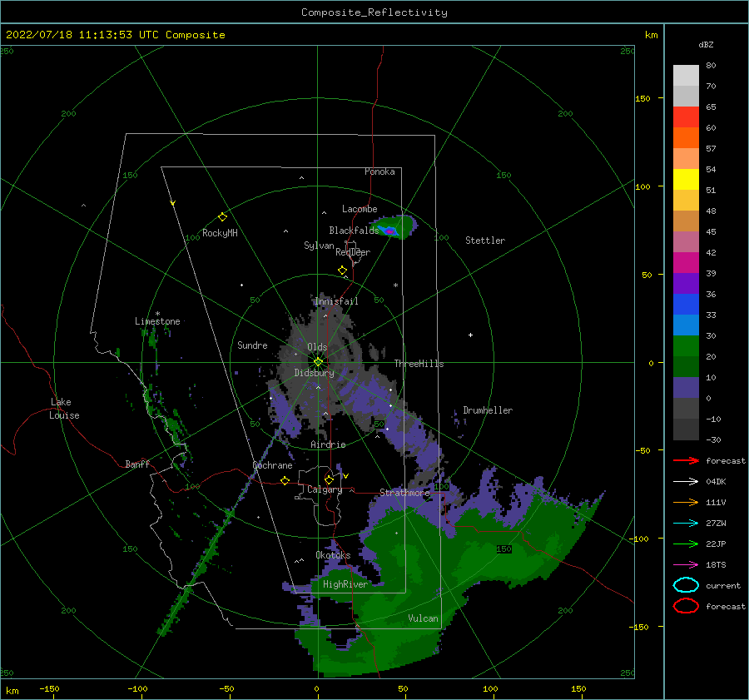Click the storm cell near Blackfalds
749x700 pixels.
click(x=394, y=227)
